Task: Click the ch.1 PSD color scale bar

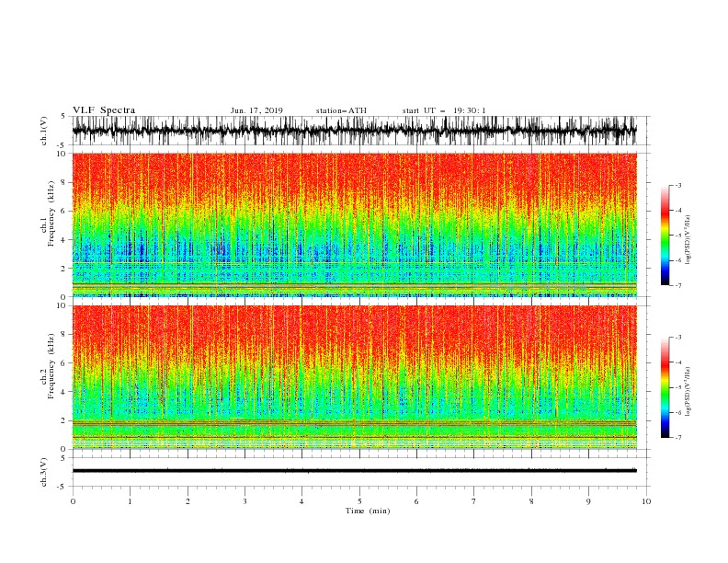Action: click(x=665, y=236)
